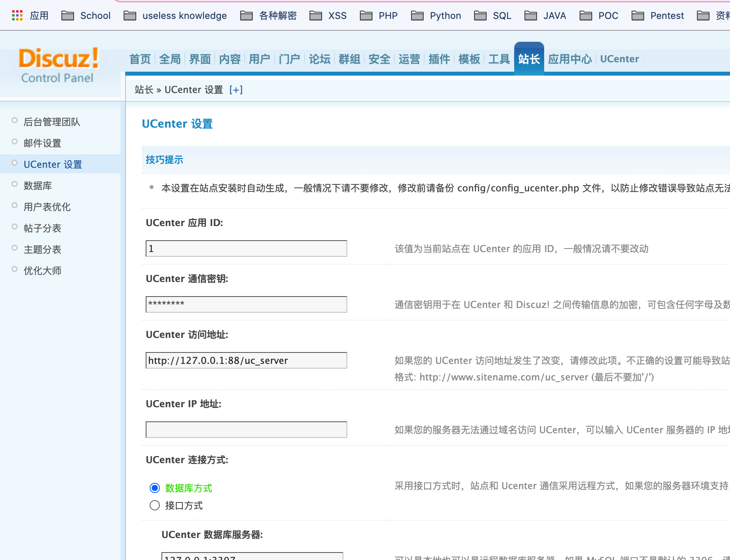Open 用户表优化 in the sidebar
This screenshot has width=730, height=560.
[x=47, y=207]
